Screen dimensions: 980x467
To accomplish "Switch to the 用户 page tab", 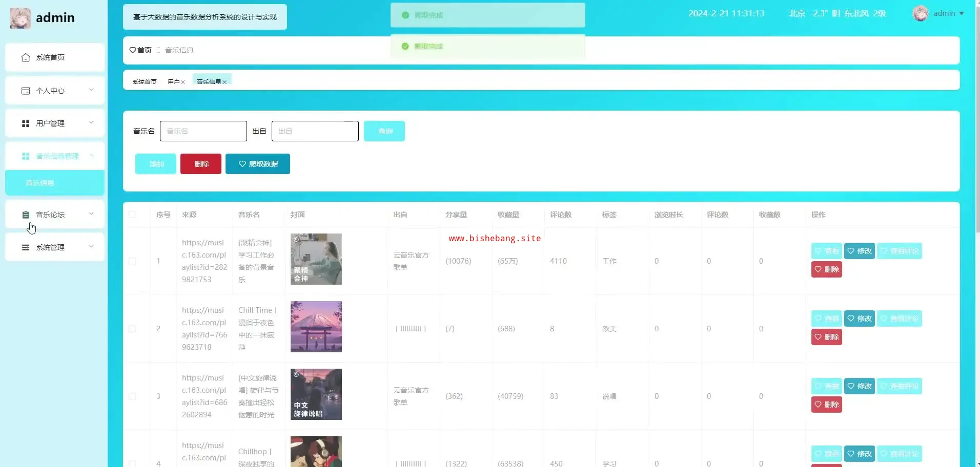I will coord(174,81).
